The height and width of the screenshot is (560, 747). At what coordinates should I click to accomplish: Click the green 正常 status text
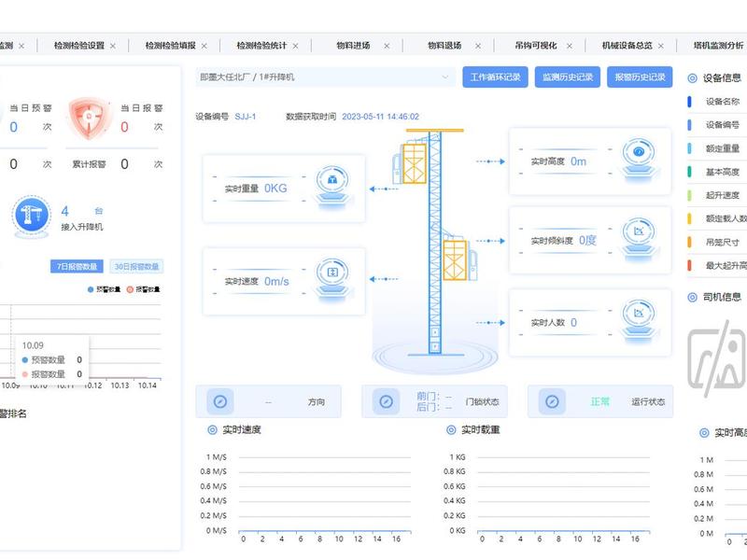pos(599,402)
